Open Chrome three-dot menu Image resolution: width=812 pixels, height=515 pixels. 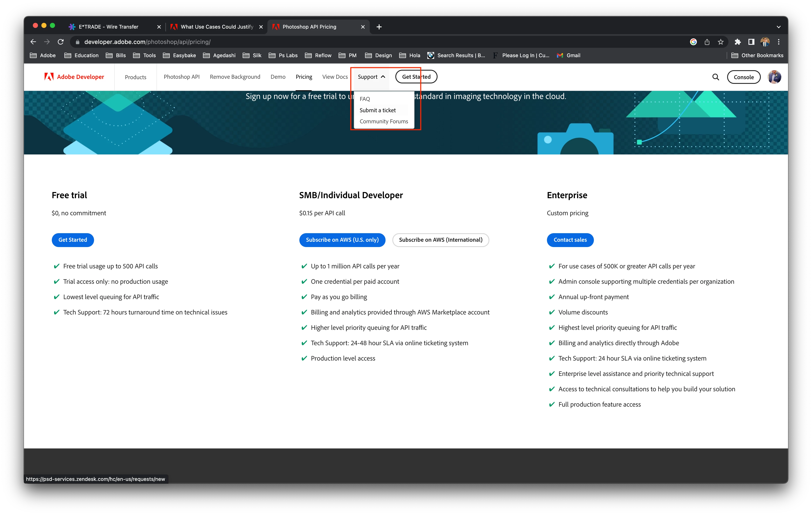[779, 42]
